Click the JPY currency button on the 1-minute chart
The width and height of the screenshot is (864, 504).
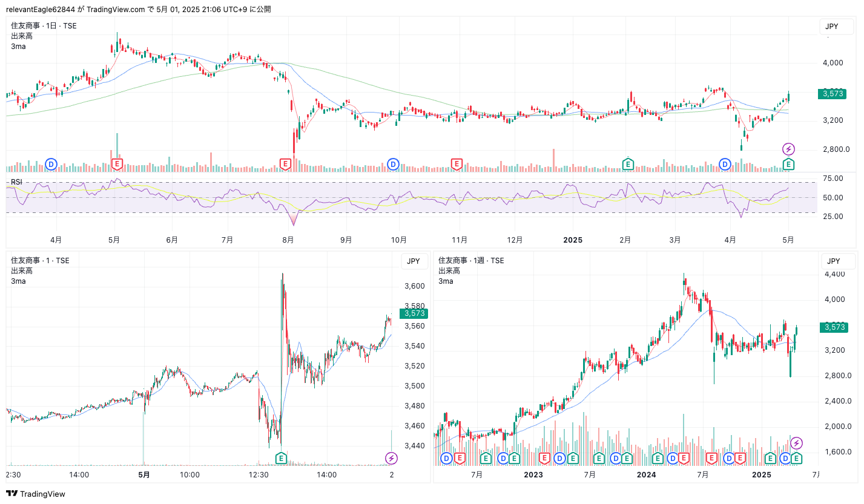tap(414, 261)
